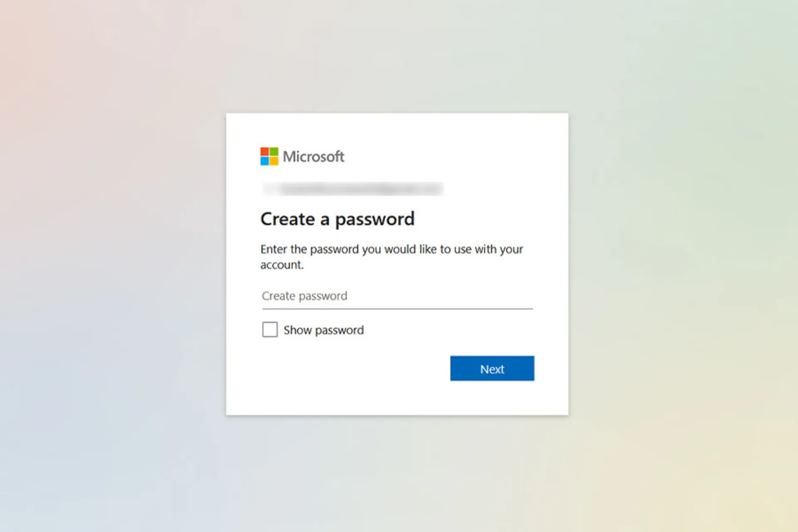Click the word "password" in the heading
Viewport: 798px width, 532px height.
pyautogui.click(x=374, y=220)
